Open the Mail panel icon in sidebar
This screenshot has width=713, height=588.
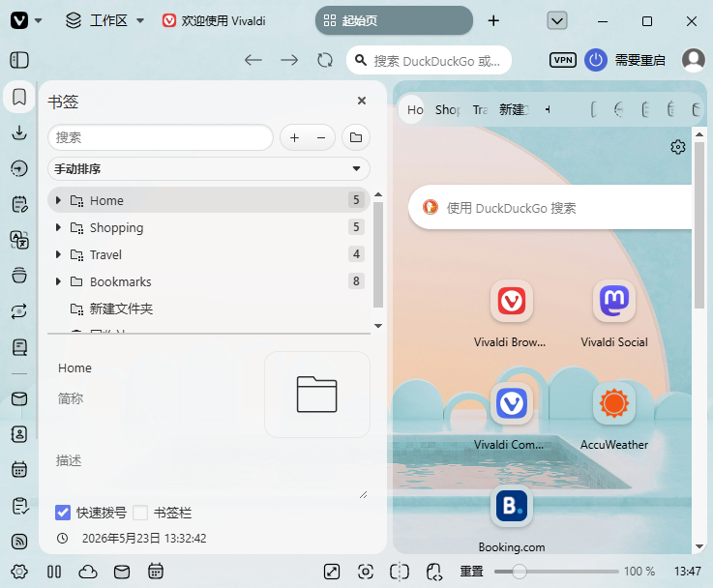(x=19, y=399)
